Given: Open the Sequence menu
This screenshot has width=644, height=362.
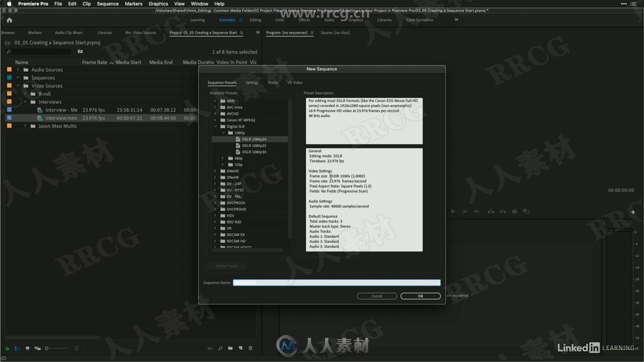Looking at the screenshot, I should click(108, 4).
